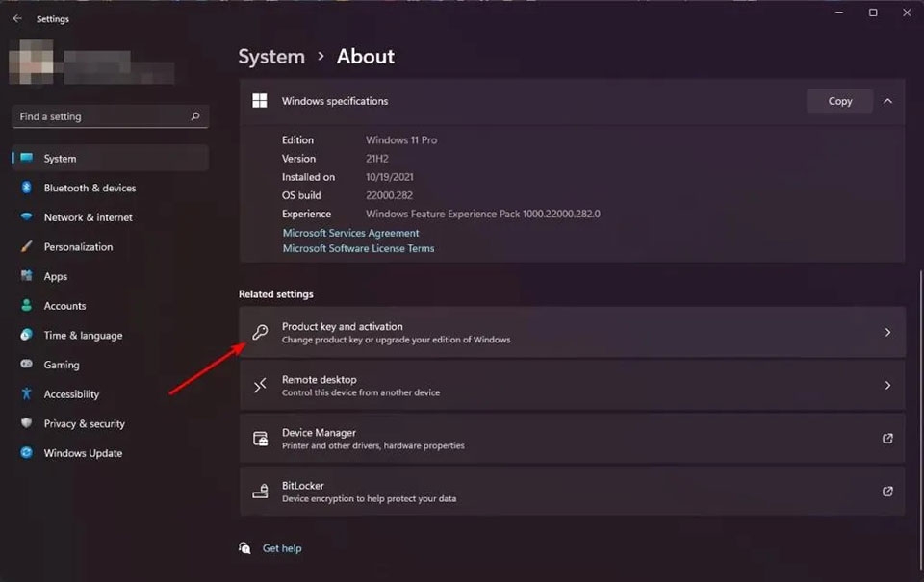This screenshot has width=924, height=582.
Task: Click the Bluetooth icon in sidebar
Action: (x=27, y=188)
